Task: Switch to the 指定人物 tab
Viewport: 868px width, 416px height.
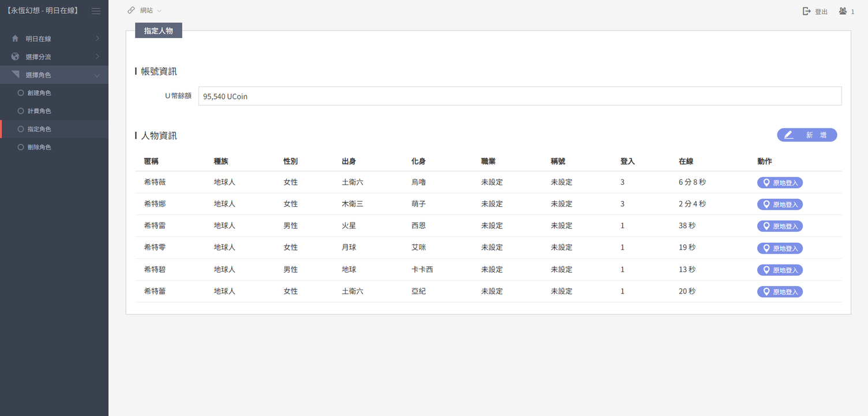Action: click(x=158, y=31)
